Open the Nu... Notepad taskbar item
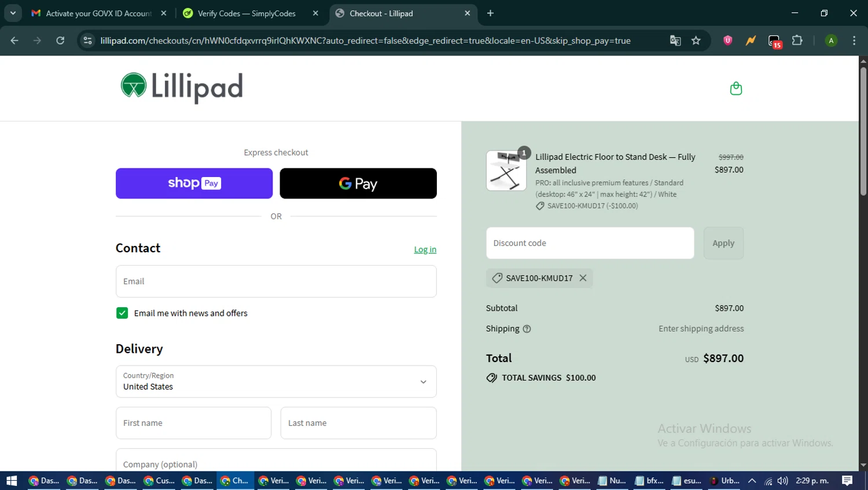 pyautogui.click(x=611, y=481)
